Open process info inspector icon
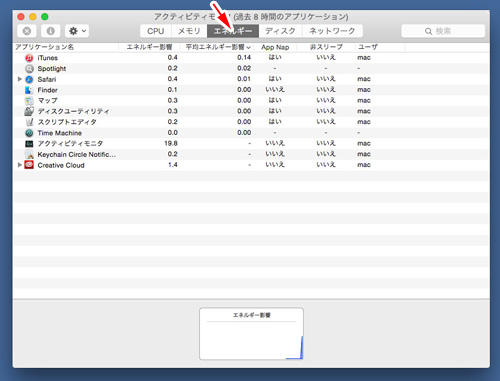Viewport: 500px width, 381px height. coord(51,31)
